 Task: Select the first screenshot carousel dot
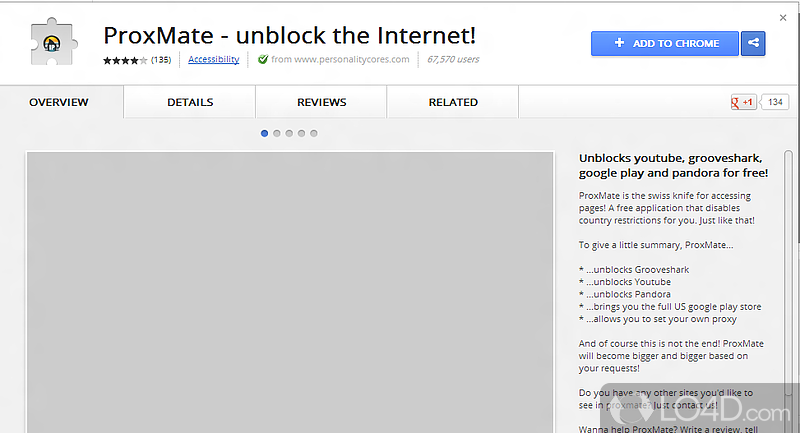pos(264,134)
